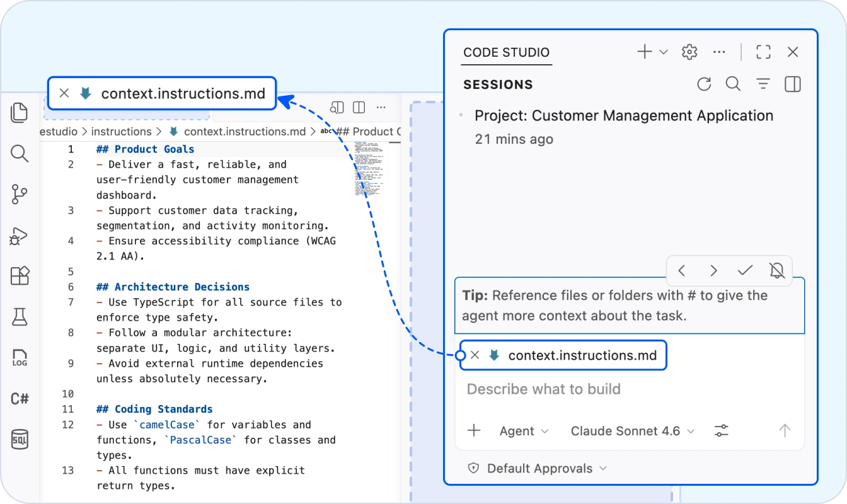Open the C# sidebar icon
Image resolution: width=847 pixels, height=504 pixels.
[20, 399]
